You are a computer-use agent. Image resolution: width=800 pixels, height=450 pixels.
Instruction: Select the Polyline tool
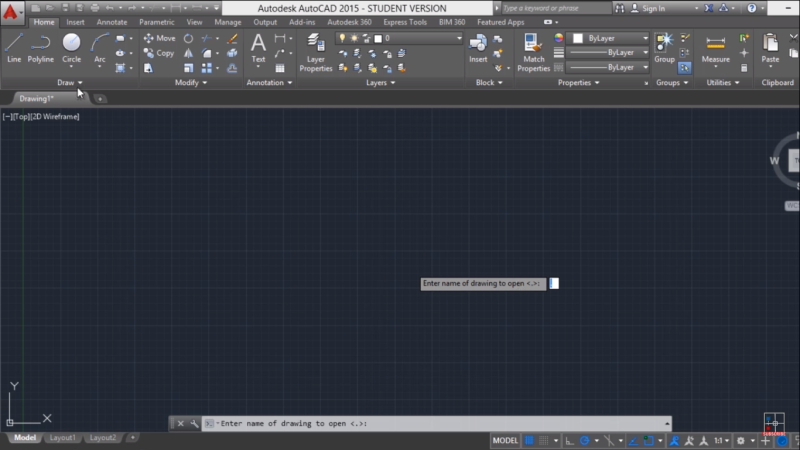40,48
